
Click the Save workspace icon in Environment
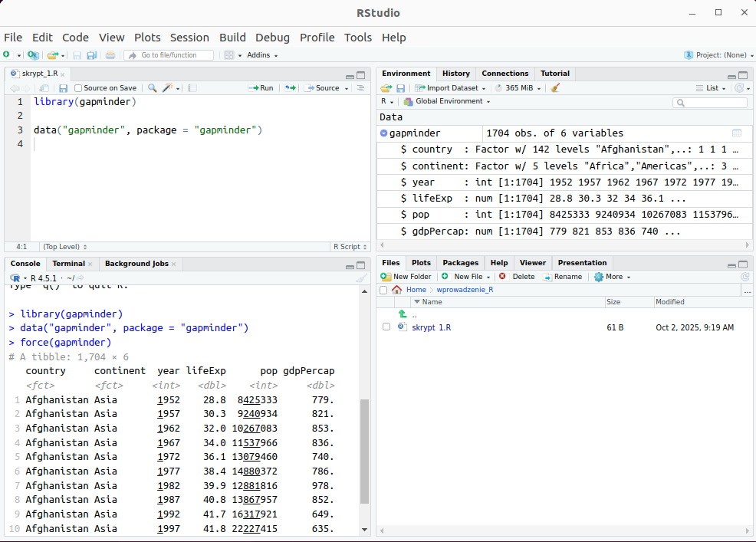401,88
